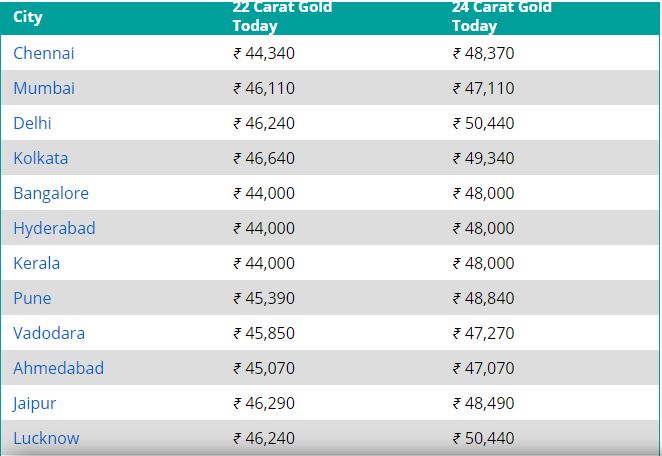Open the Kerala link
Screen dimensions: 662x456
pos(36,263)
